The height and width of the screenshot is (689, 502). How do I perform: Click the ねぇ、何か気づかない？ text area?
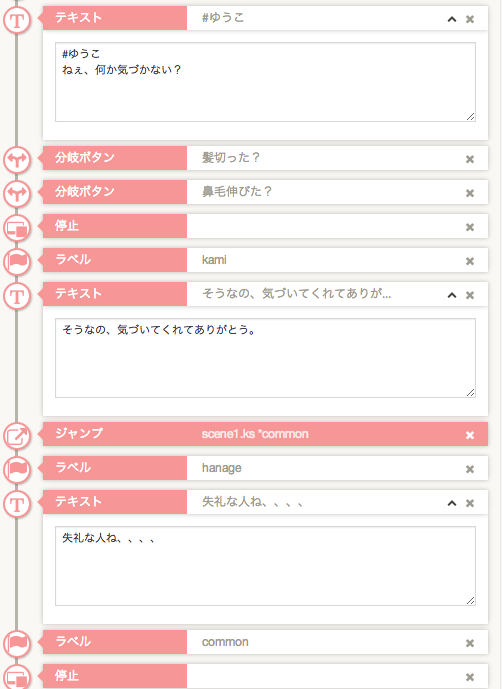[x=266, y=82]
